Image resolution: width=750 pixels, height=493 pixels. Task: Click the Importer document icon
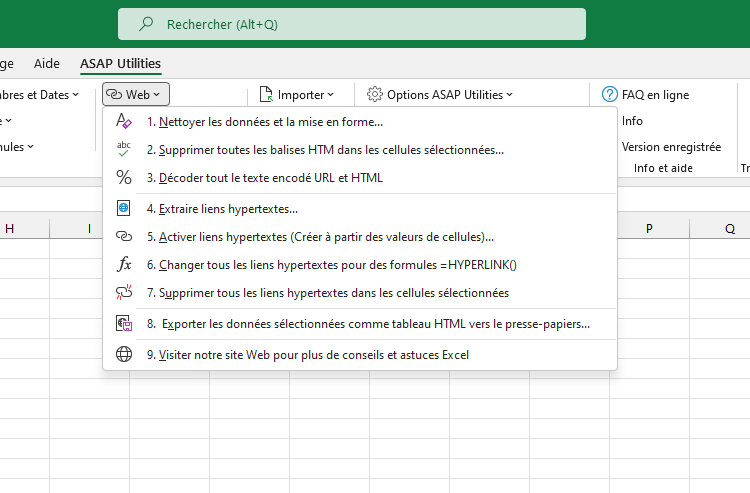tap(266, 94)
